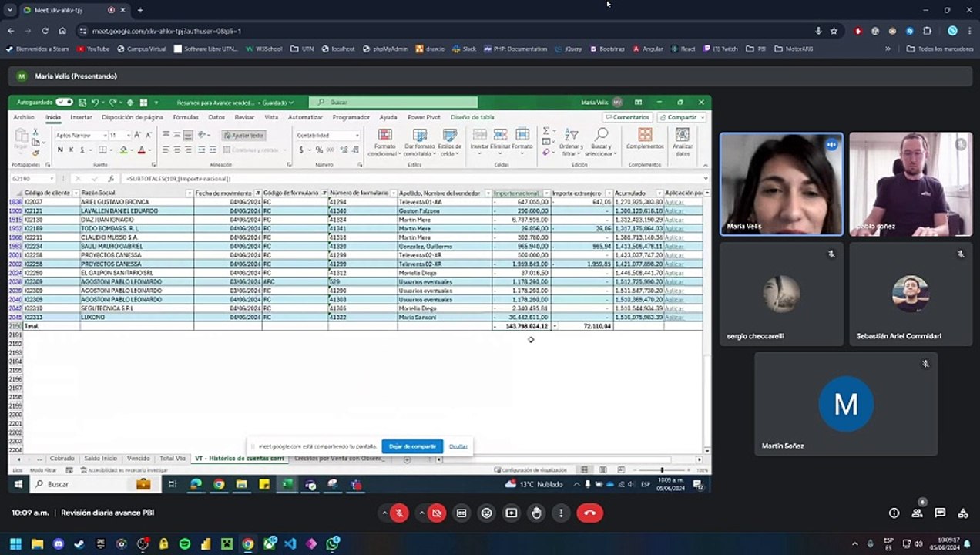Screen dimensions: 980x555
Task: Click the Negrita (N) bold button
Action: coord(60,150)
